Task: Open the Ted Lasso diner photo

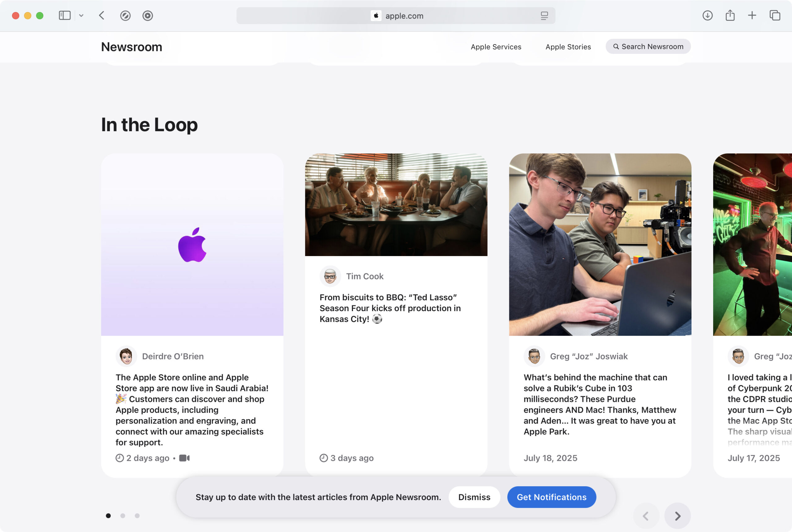Action: 396,204
